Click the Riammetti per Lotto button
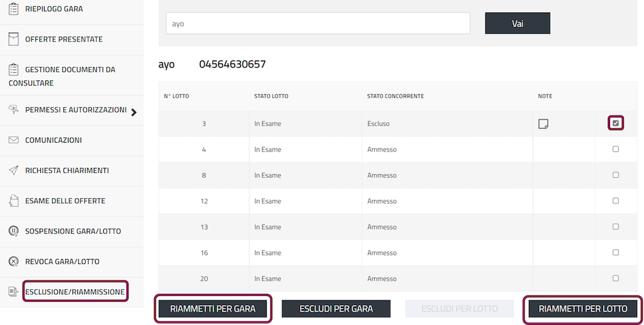Viewport: 644px width, 325px height. pos(583,309)
